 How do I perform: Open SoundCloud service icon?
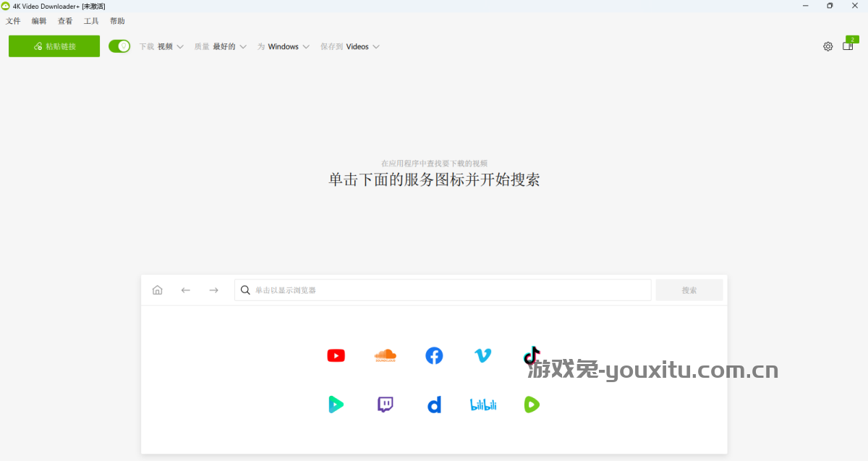386,355
